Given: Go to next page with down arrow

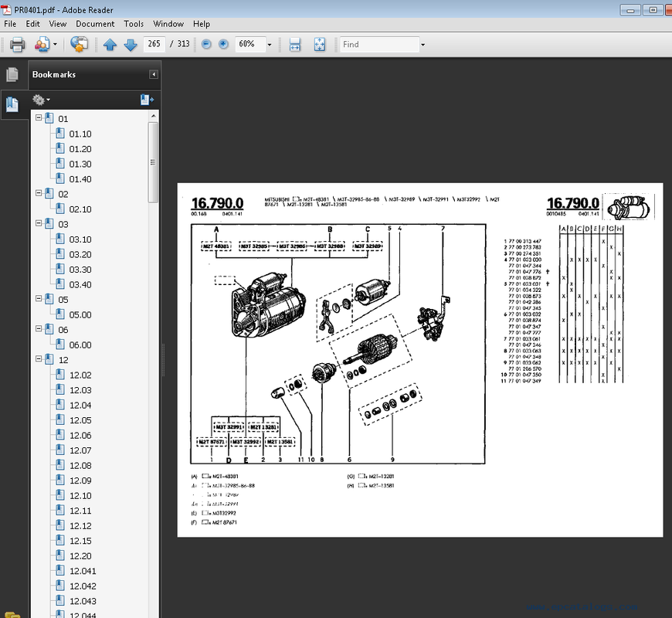Looking at the screenshot, I should 131,45.
